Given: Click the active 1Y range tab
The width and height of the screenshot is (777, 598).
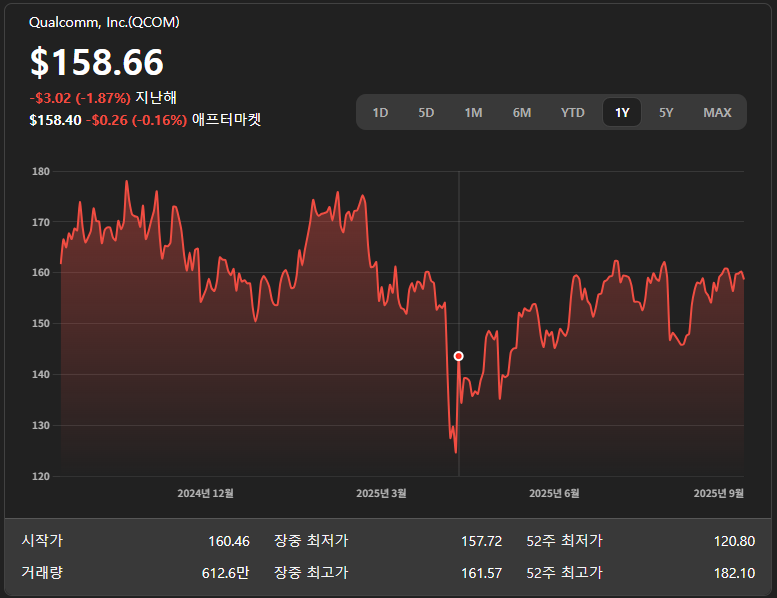Looking at the screenshot, I should 622,112.
